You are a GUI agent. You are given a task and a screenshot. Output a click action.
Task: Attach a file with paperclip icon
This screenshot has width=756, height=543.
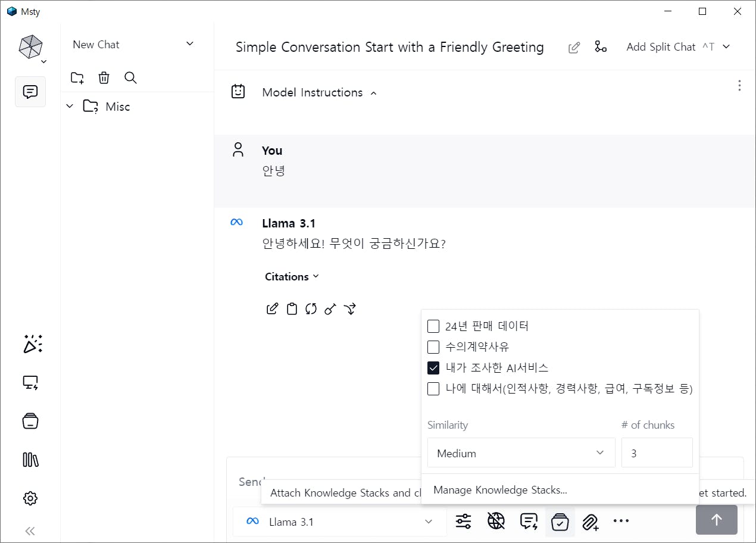tap(590, 522)
